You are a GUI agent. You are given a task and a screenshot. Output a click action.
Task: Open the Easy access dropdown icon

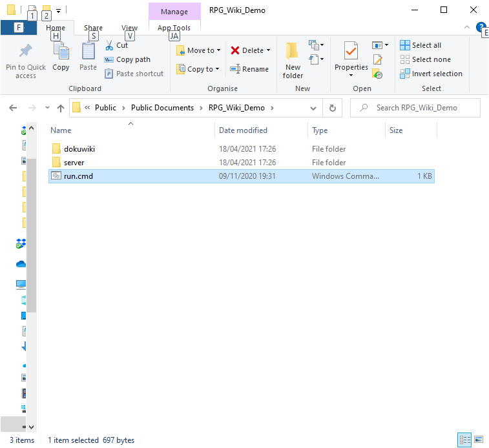coord(316,59)
